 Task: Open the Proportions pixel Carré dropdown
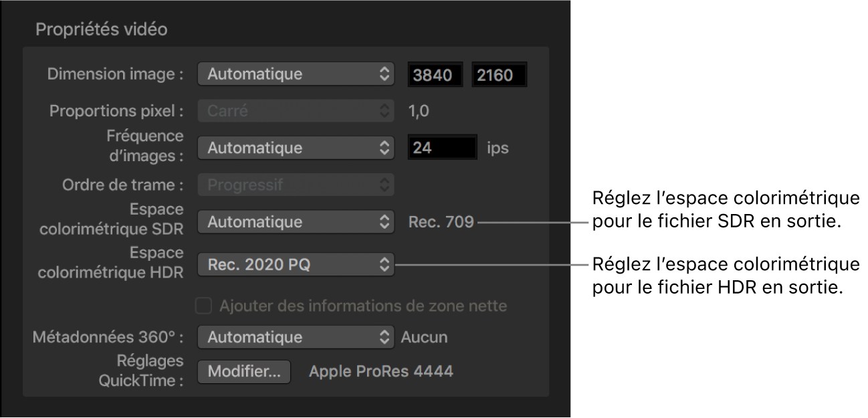point(296,111)
